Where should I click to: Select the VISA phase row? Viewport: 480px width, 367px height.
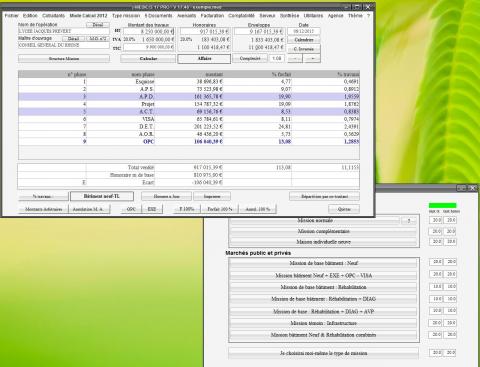click(x=189, y=119)
